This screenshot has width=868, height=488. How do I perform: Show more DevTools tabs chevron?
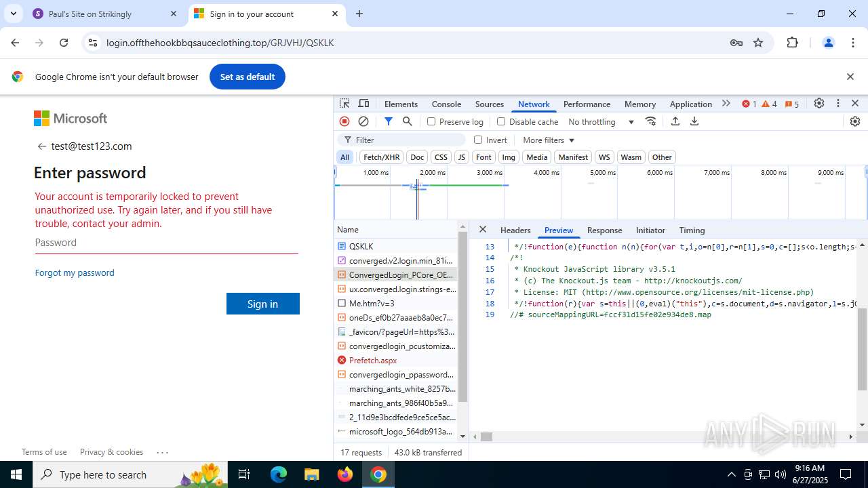click(726, 104)
